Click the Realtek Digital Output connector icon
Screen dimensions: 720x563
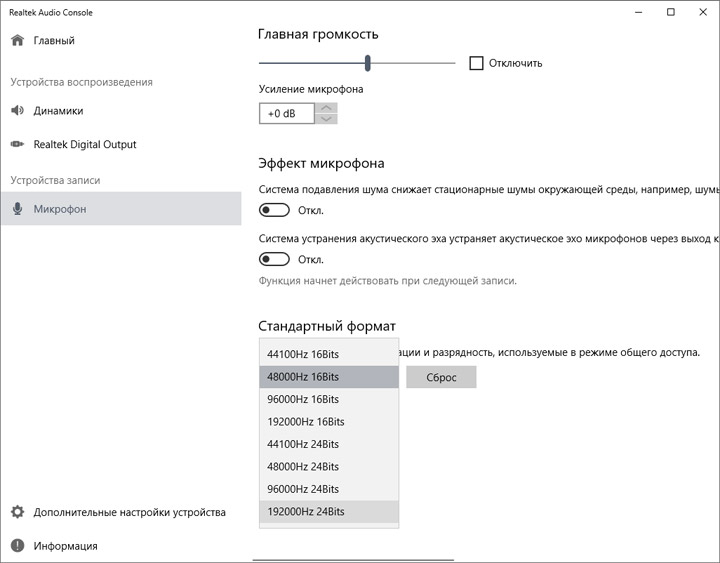[x=17, y=145]
